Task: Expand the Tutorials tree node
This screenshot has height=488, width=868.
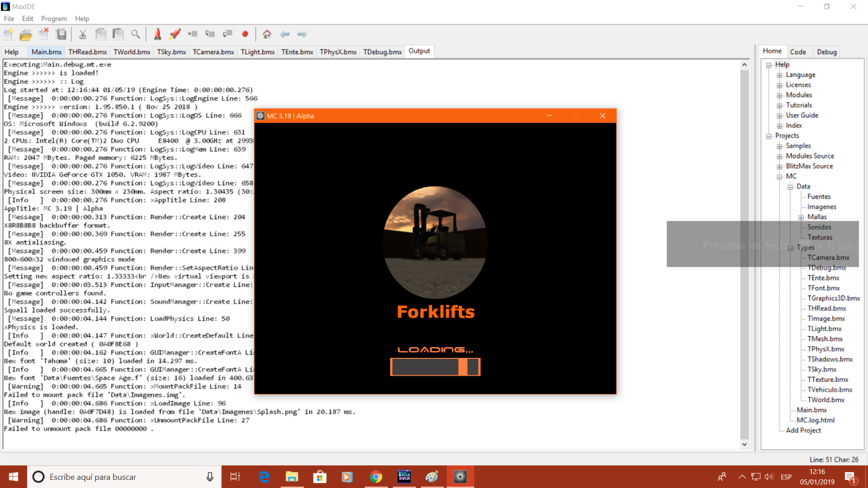Action: [x=780, y=106]
